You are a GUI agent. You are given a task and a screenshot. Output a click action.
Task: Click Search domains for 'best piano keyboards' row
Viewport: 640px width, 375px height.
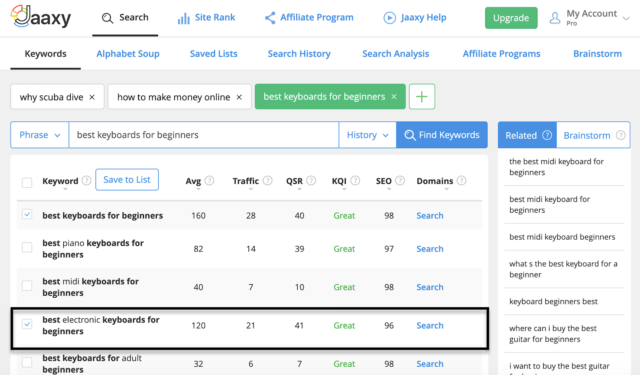pyautogui.click(x=430, y=249)
